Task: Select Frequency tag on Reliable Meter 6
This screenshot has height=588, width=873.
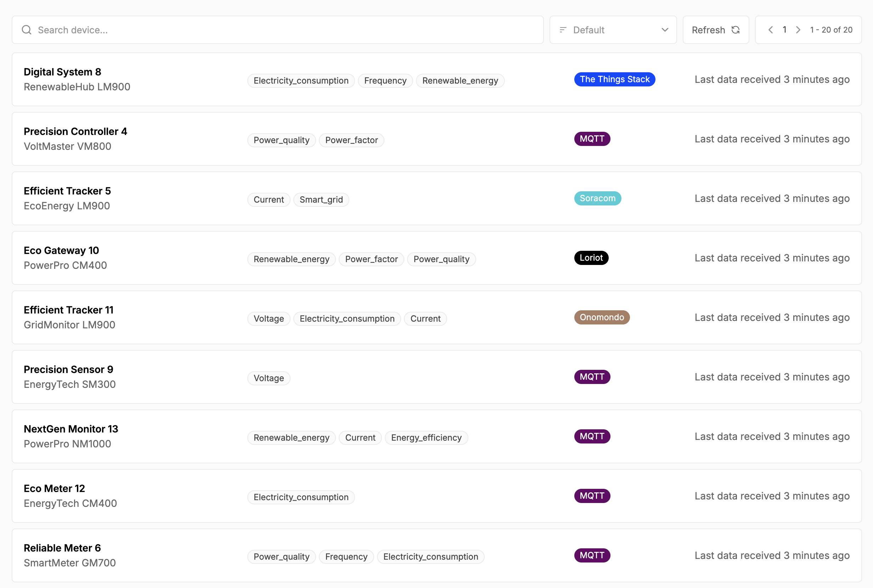Action: coord(346,556)
